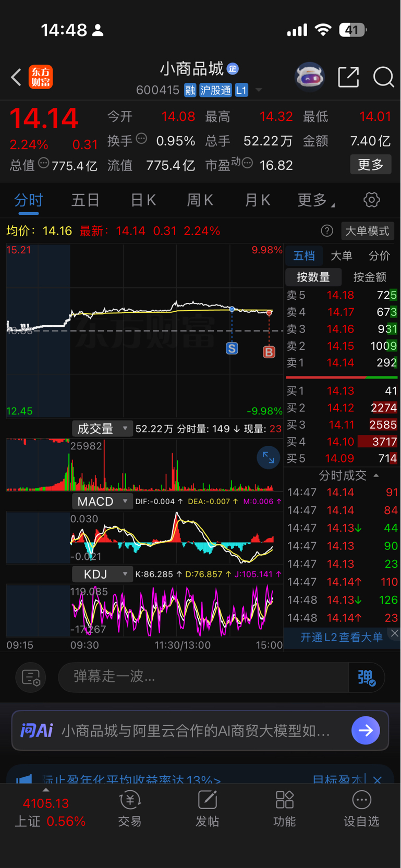This screenshot has height=868, width=401.
Task: Tap the 沪股通 badge
Action: click(x=215, y=90)
